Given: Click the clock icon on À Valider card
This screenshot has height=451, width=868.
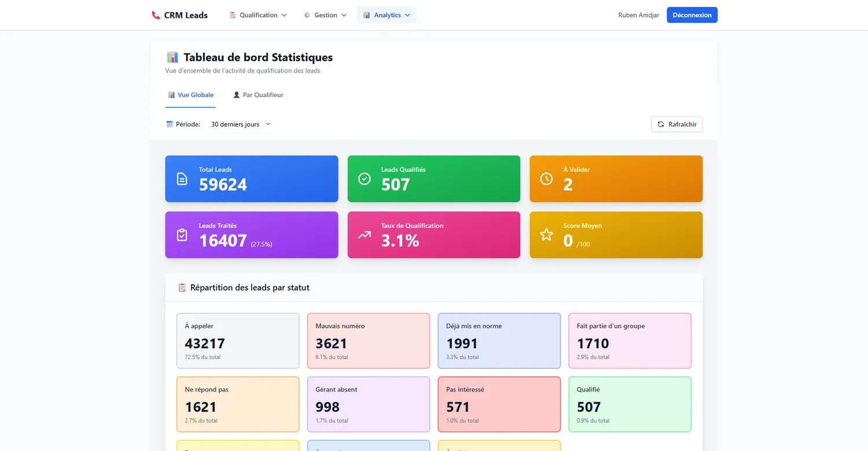Looking at the screenshot, I should click(546, 179).
